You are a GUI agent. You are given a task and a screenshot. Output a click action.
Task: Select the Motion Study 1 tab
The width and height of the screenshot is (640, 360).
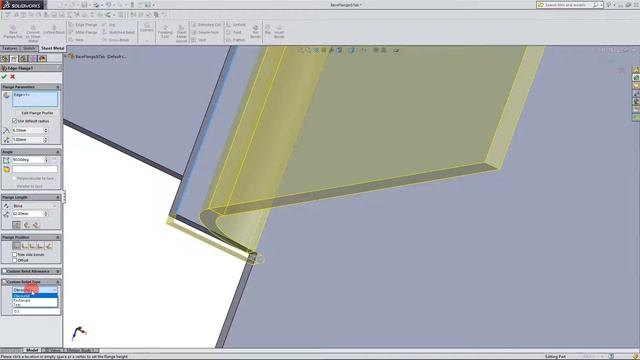80,350
